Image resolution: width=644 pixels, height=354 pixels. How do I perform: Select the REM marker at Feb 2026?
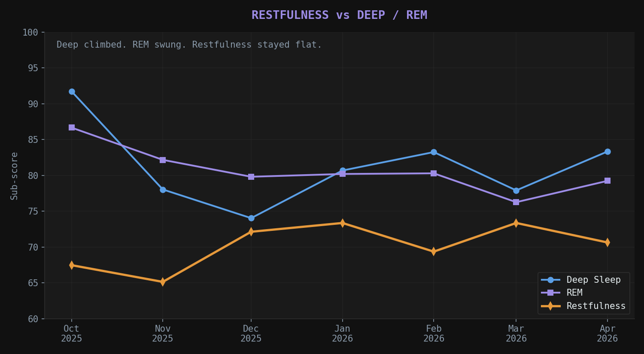click(x=434, y=173)
